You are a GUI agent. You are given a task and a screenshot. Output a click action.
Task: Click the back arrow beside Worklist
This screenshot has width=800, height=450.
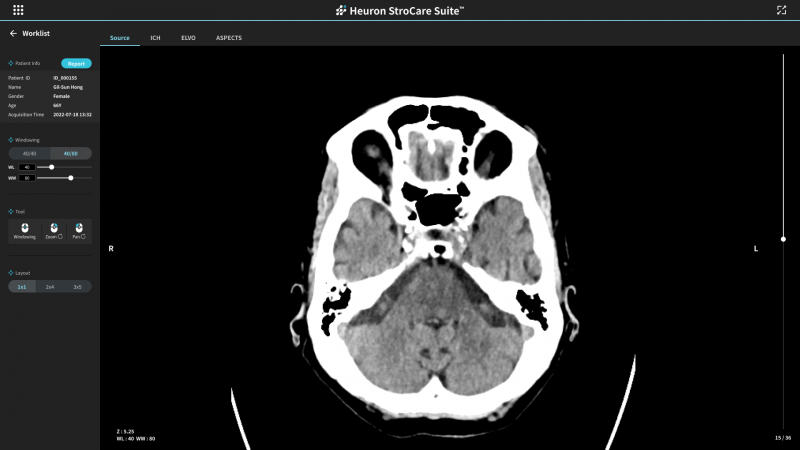[x=13, y=33]
